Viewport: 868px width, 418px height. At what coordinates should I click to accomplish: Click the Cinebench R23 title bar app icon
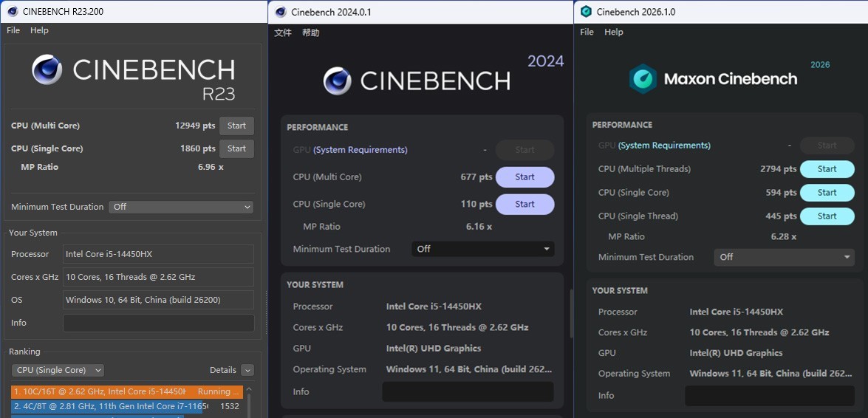12,11
